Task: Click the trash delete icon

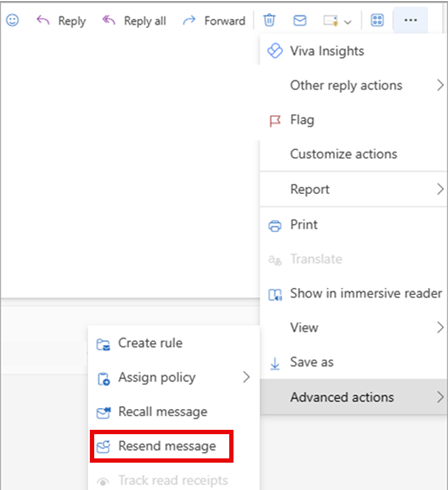Action: point(269,20)
